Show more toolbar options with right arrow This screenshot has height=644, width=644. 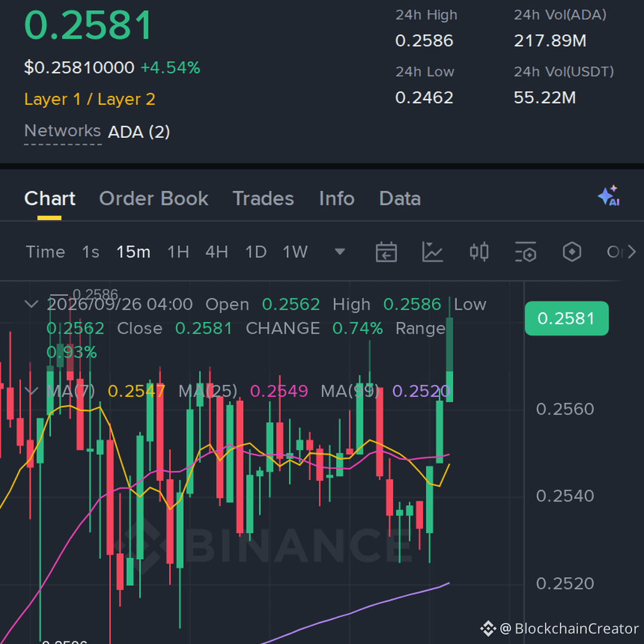click(x=631, y=252)
